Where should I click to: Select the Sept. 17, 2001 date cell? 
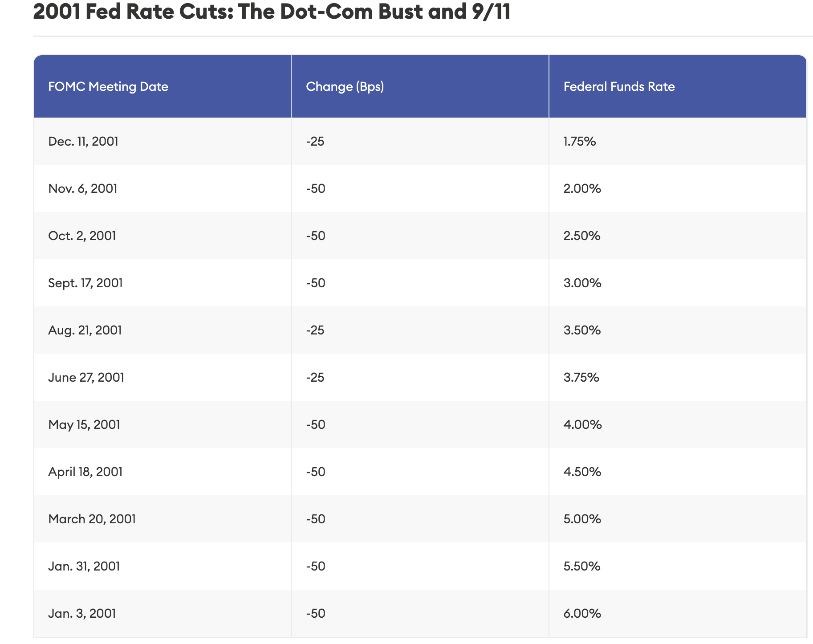pyautogui.click(x=85, y=283)
